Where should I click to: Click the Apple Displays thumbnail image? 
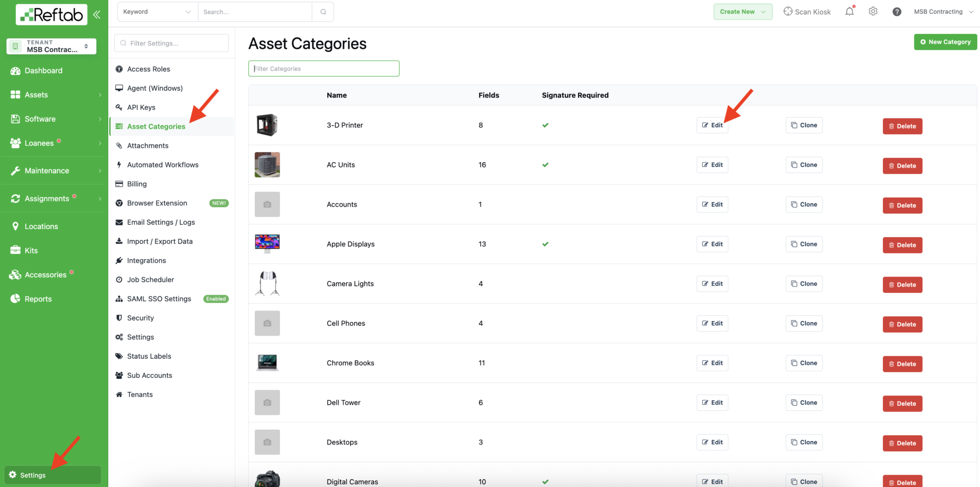[267, 243]
